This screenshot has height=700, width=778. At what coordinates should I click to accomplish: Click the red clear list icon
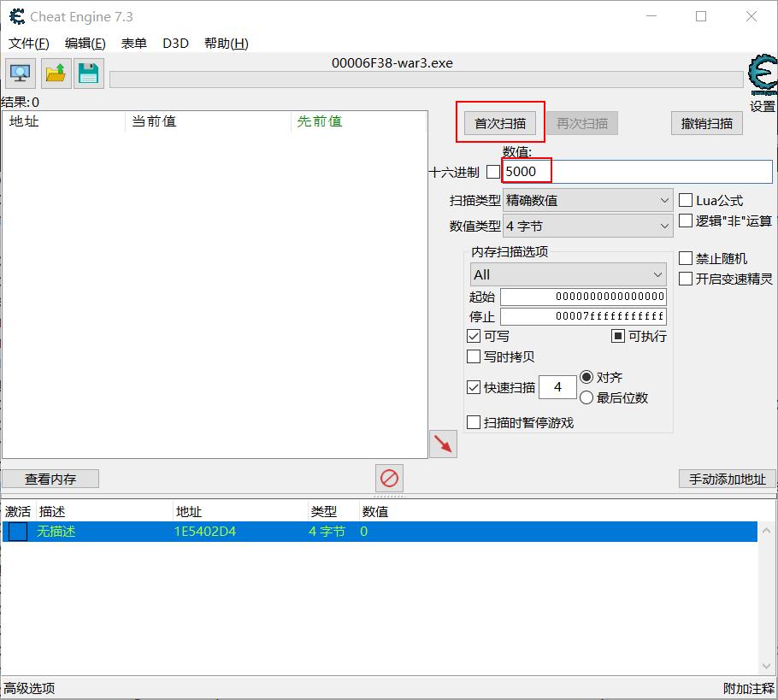[390, 478]
